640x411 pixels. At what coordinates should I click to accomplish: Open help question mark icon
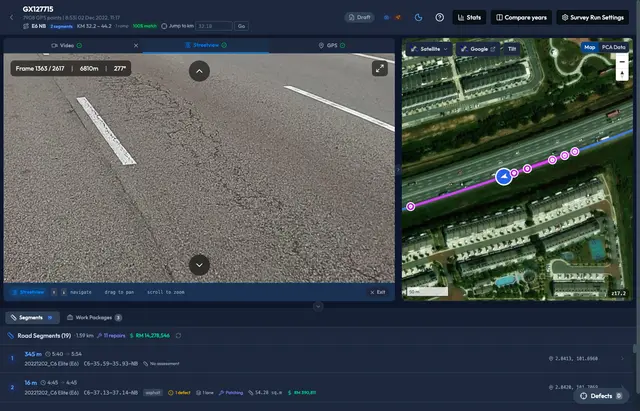(439, 17)
